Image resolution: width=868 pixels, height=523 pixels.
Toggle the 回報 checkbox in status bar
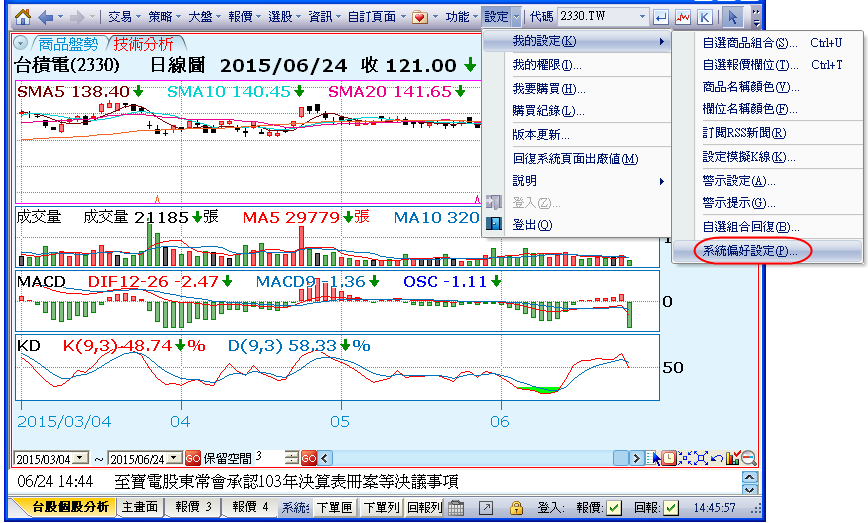tap(671, 508)
